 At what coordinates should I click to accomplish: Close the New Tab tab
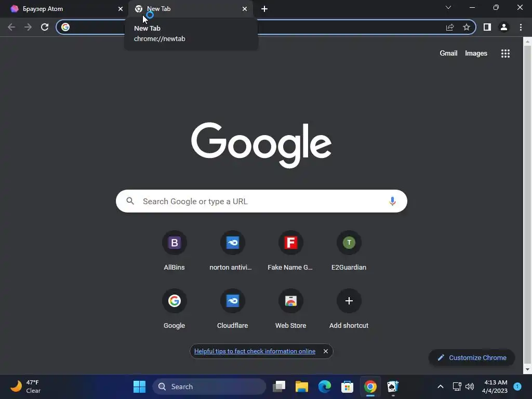(x=245, y=9)
